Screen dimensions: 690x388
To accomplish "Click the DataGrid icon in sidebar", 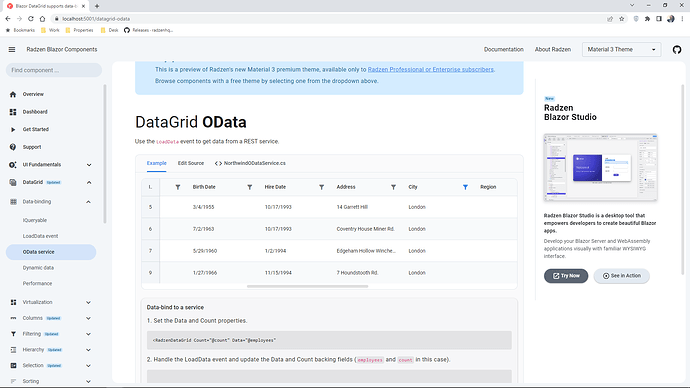I will [x=13, y=182].
